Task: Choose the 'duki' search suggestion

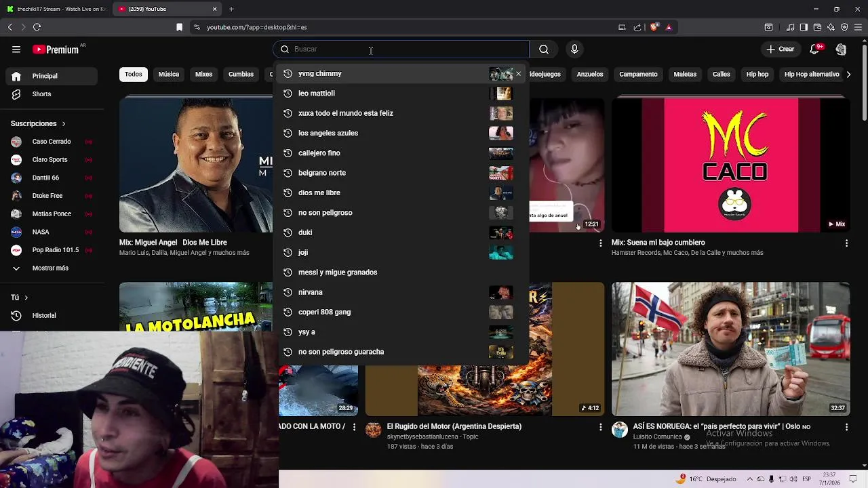Action: [x=400, y=232]
